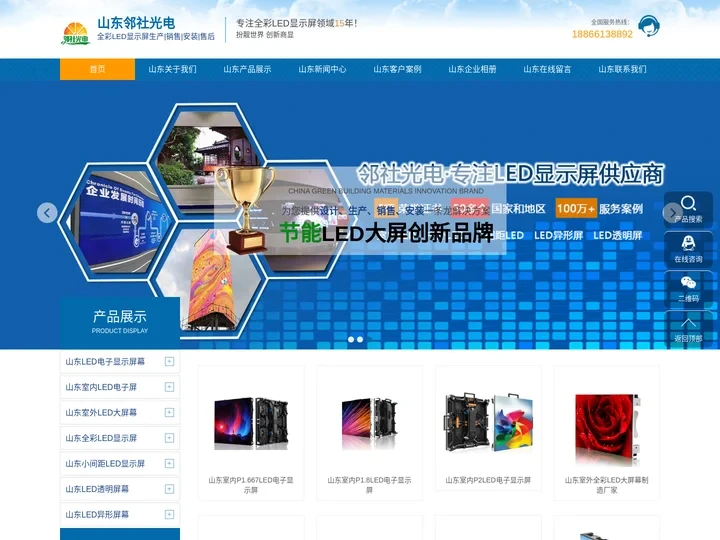The width and height of the screenshot is (720, 540).
Task: Open 山东在线留言 menu item
Action: point(547,69)
